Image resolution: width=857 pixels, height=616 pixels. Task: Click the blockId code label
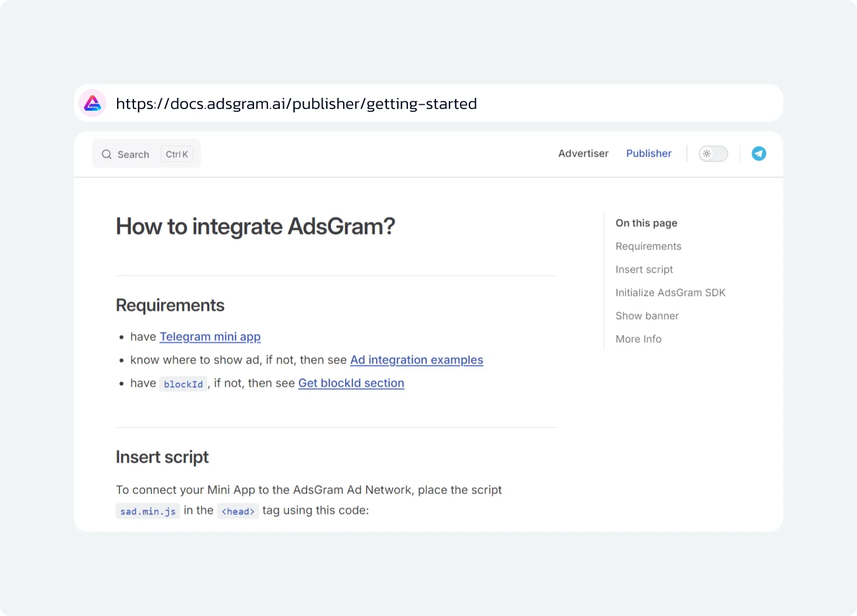183,384
